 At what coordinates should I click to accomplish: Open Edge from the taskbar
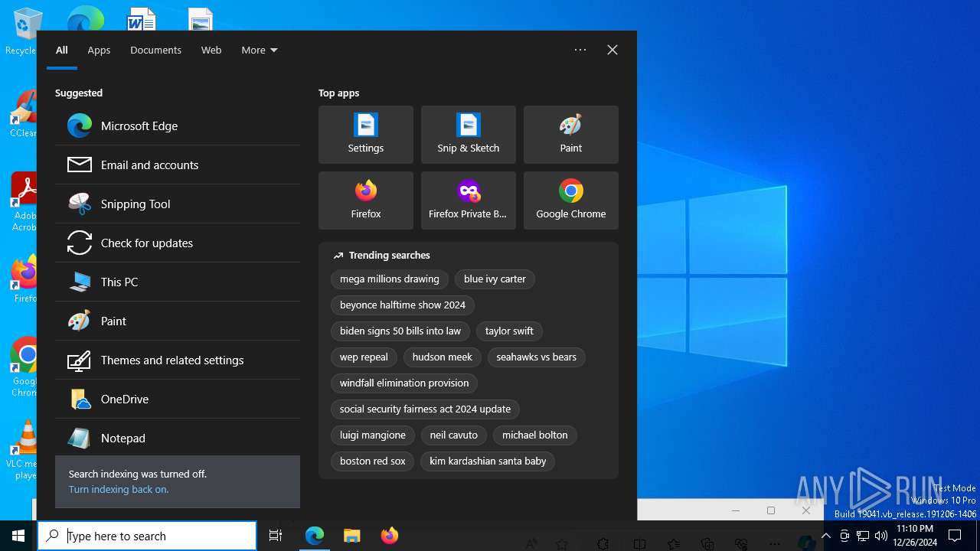(315, 536)
